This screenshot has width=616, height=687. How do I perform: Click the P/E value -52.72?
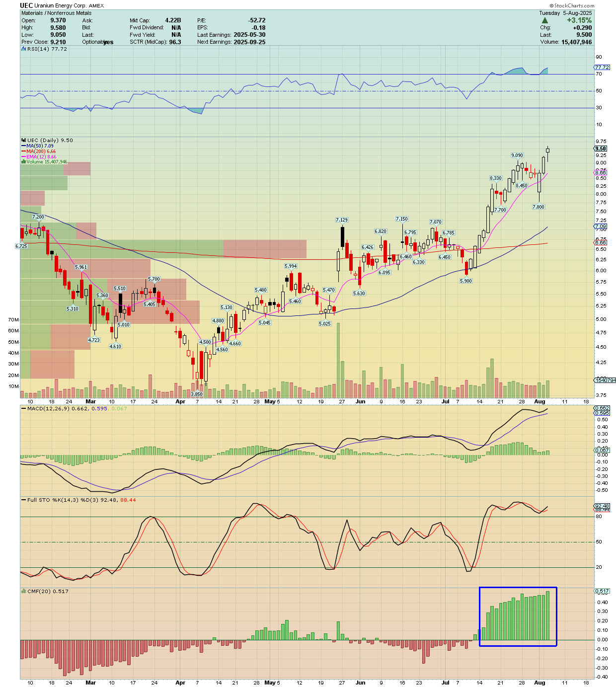coord(257,20)
